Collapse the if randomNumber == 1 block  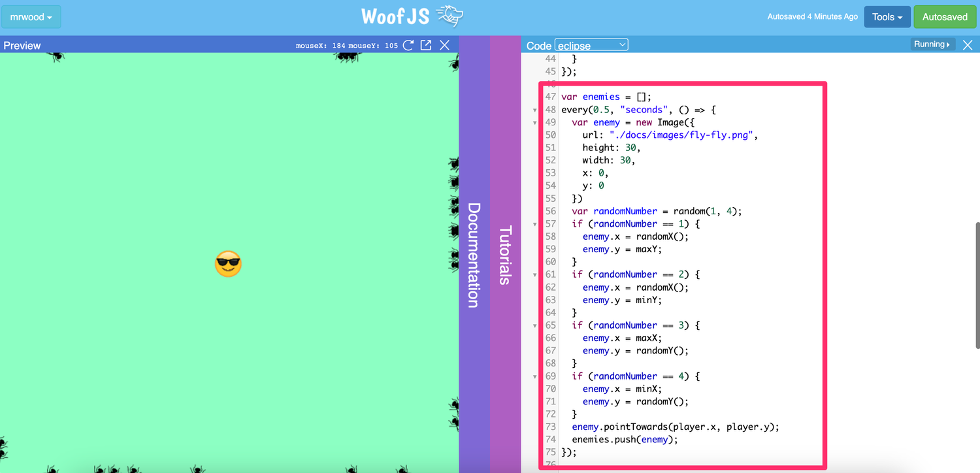534,223
